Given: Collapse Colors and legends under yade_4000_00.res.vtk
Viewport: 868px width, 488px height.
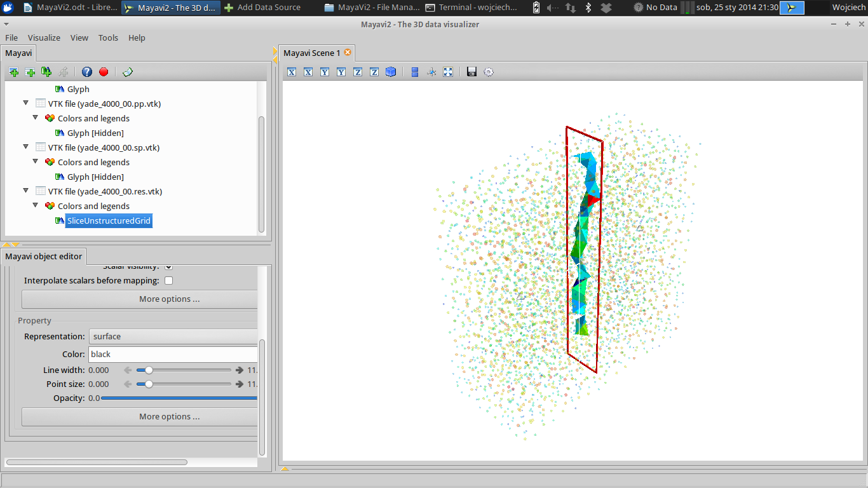Looking at the screenshot, I should click(36, 206).
